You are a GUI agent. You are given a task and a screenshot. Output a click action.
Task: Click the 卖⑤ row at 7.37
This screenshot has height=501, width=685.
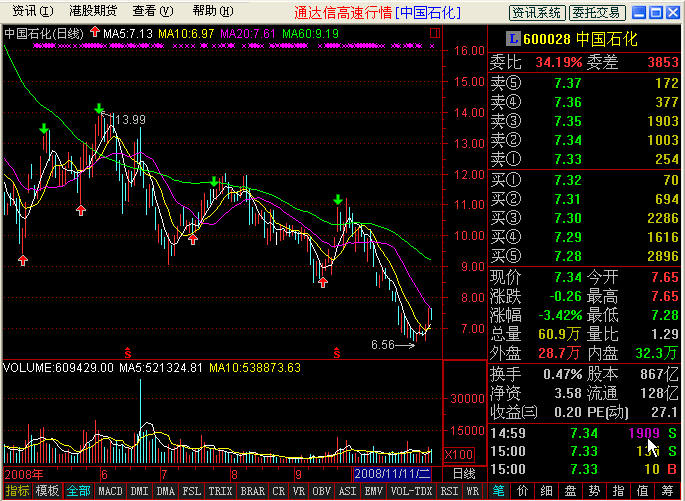(584, 83)
